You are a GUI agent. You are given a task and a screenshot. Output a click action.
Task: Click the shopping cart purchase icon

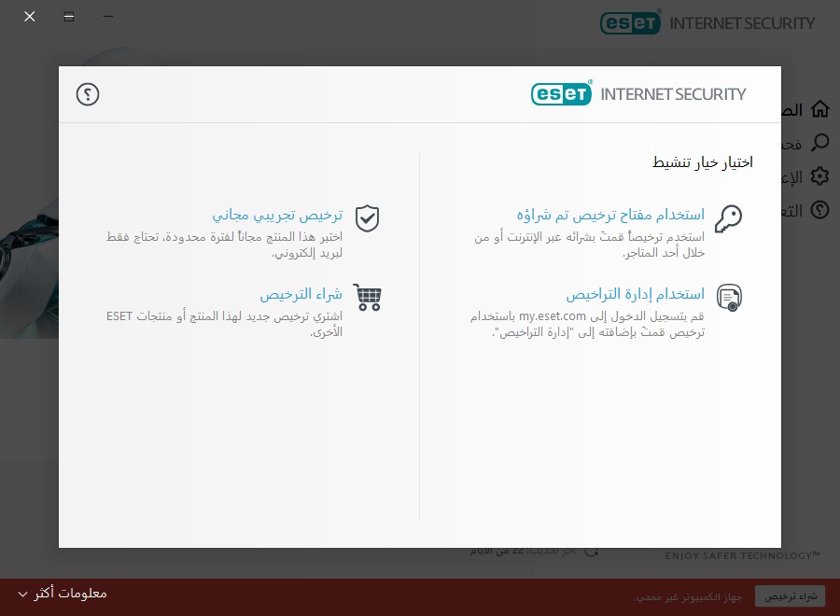(x=368, y=298)
